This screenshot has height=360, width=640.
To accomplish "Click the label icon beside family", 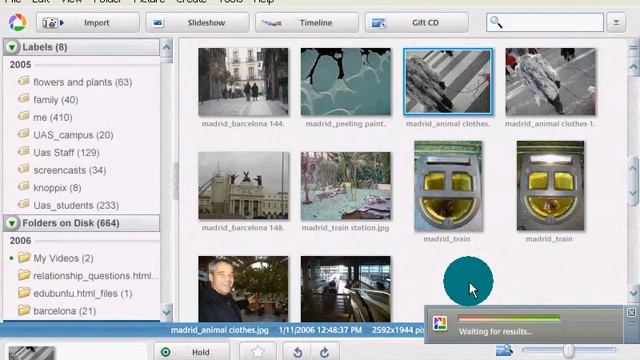I will [x=24, y=98].
